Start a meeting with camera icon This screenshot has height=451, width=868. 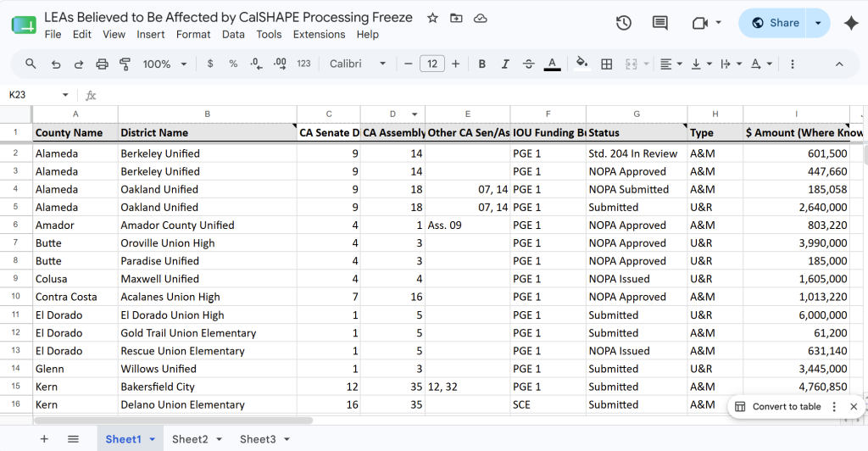click(x=700, y=23)
